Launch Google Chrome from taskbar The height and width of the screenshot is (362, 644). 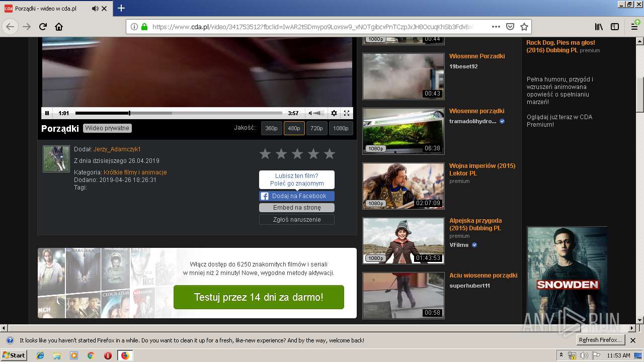tap(91, 355)
